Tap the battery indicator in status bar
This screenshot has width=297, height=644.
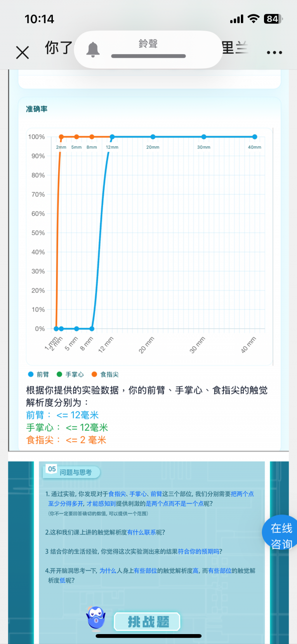point(273,19)
